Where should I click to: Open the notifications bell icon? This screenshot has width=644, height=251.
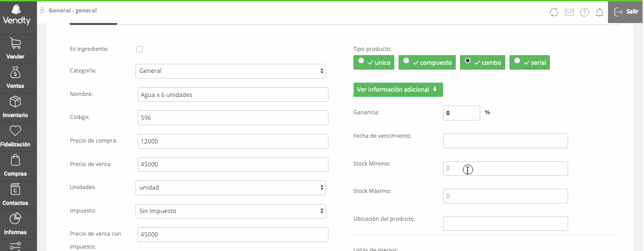tap(599, 12)
